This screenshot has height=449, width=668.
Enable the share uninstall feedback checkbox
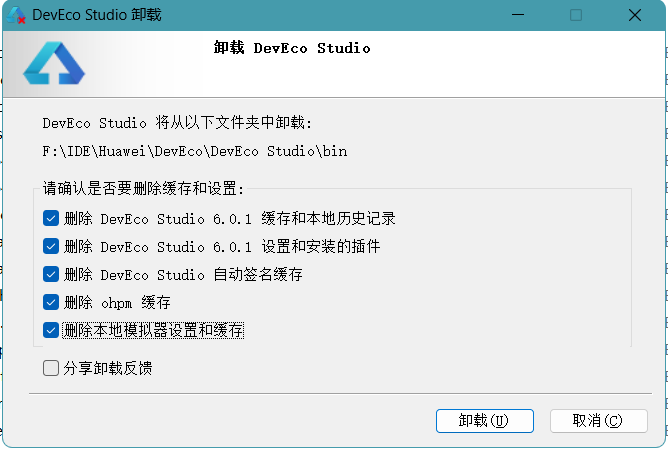coord(51,368)
